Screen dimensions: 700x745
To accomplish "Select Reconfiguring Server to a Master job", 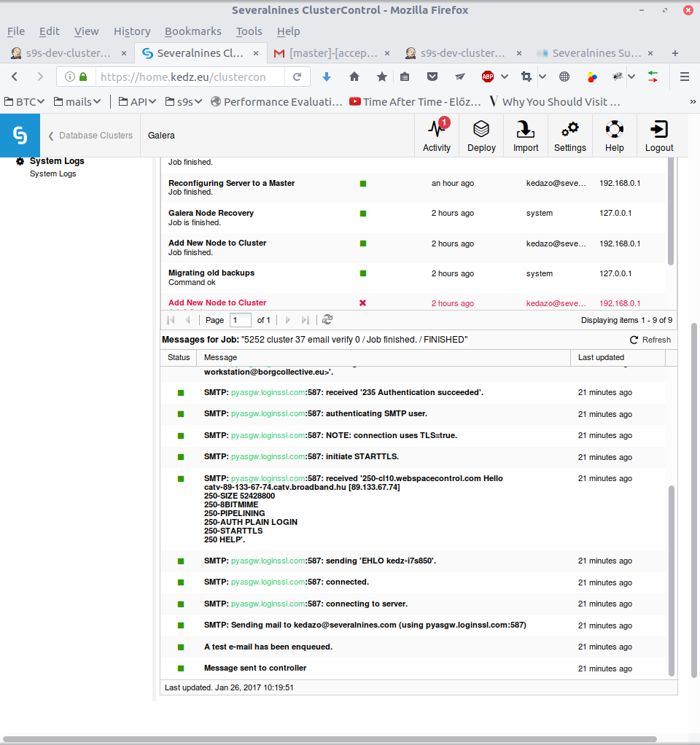I will (414, 187).
